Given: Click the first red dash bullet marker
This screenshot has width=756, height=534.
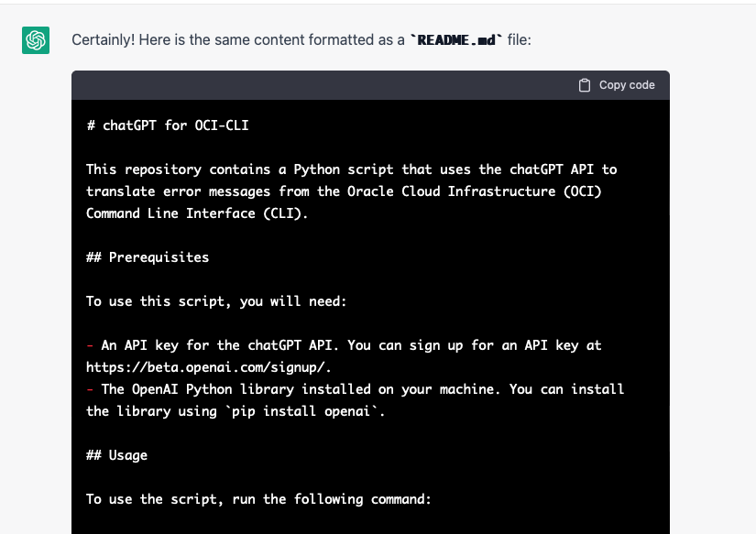Looking at the screenshot, I should coord(89,345).
